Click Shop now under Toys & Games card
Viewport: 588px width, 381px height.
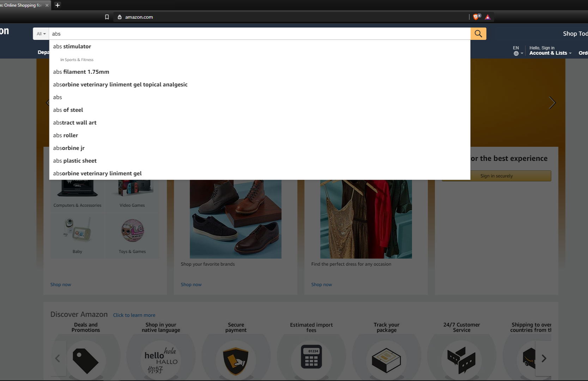click(61, 284)
